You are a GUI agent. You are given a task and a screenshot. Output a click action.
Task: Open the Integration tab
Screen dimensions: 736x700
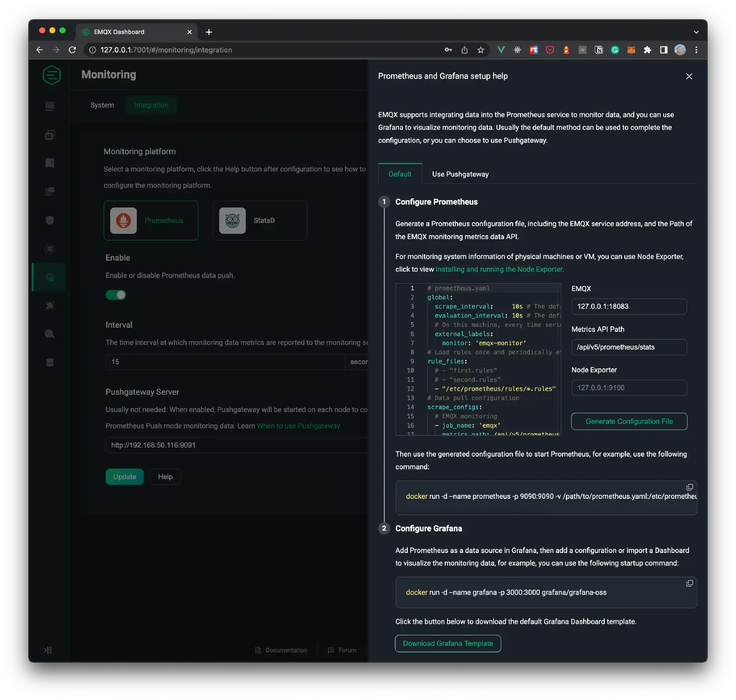[x=151, y=105]
